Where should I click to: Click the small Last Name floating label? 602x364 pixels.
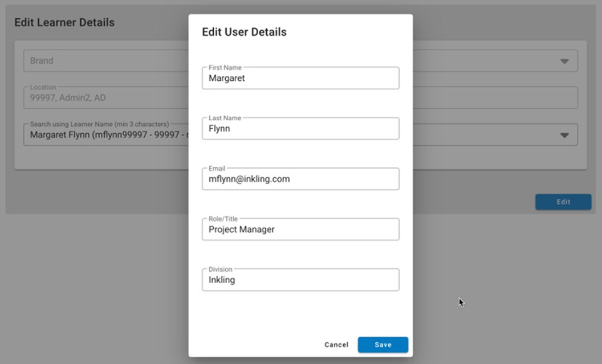(x=225, y=118)
